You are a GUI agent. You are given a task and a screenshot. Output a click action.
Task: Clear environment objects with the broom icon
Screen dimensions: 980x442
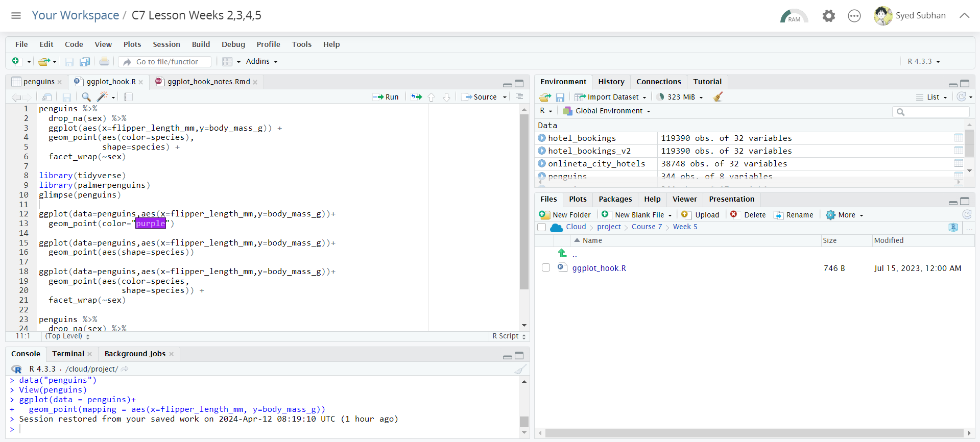(718, 96)
